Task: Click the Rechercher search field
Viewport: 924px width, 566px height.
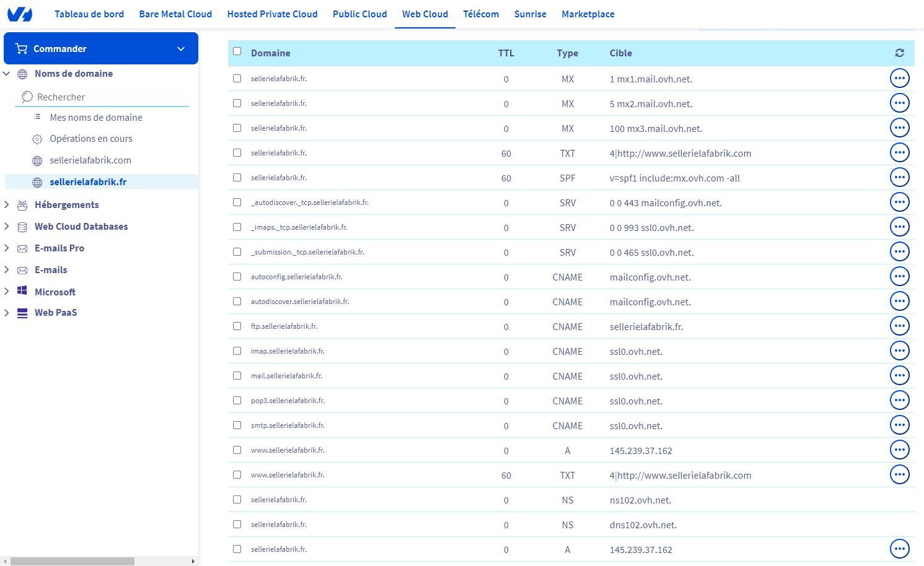Action: pyautogui.click(x=105, y=97)
